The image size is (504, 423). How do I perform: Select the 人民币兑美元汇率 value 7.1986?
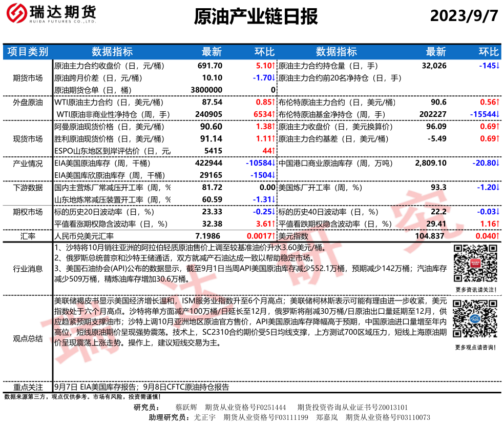pos(209,236)
